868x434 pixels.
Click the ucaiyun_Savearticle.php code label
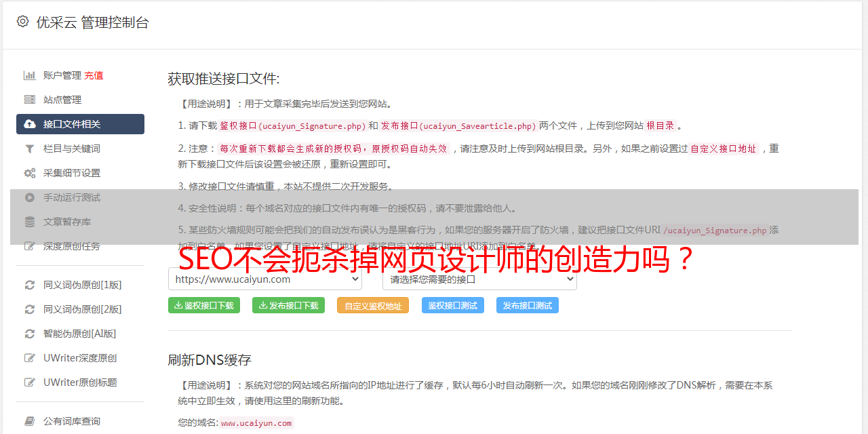pos(459,126)
